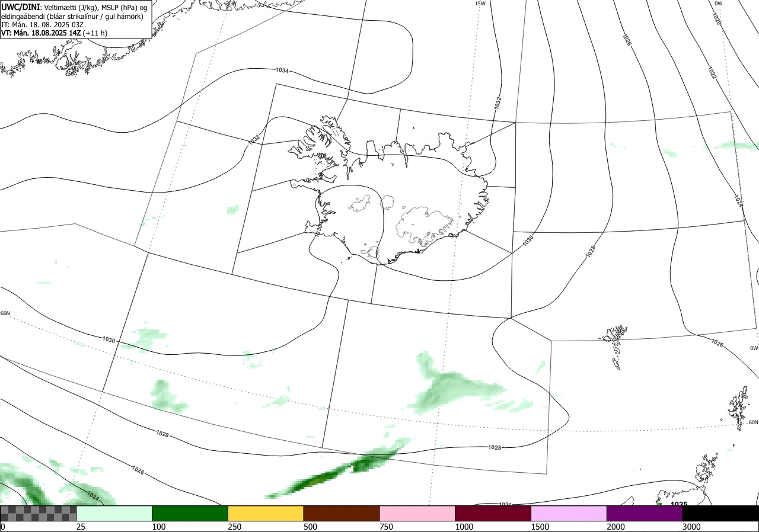Click the Shetland Islands outline

coord(739,408)
